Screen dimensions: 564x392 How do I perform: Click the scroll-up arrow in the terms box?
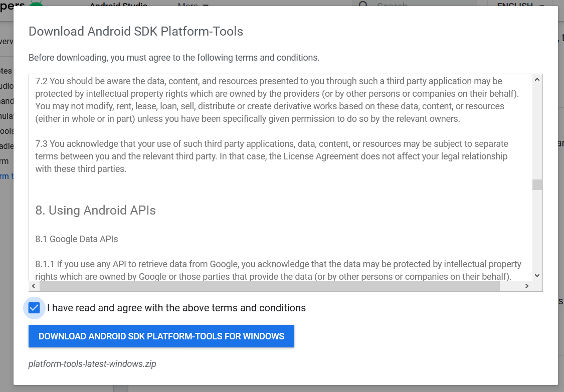[537, 78]
